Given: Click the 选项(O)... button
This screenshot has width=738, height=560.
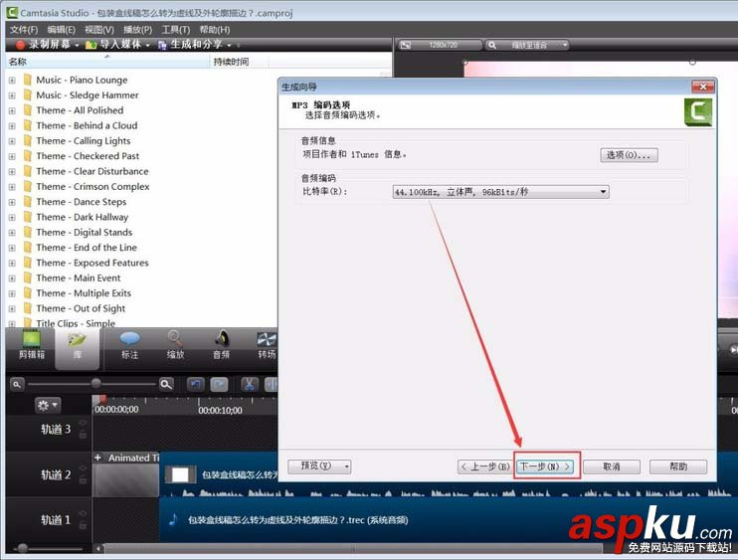Looking at the screenshot, I should 629,155.
